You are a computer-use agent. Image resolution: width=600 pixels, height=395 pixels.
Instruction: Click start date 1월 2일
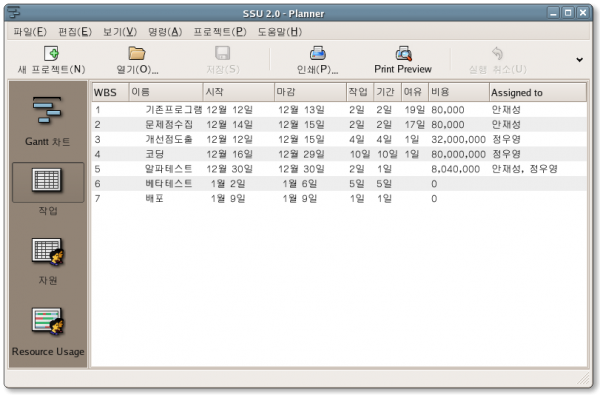pyautogui.click(x=228, y=184)
